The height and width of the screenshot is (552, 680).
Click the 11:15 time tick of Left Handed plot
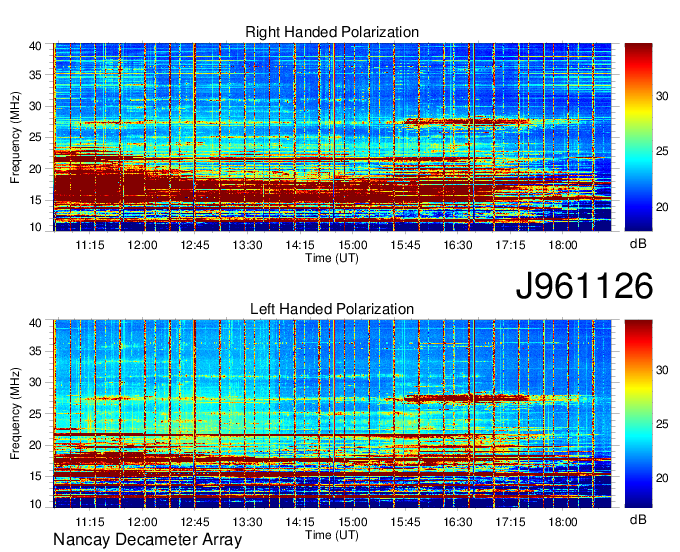[90, 522]
